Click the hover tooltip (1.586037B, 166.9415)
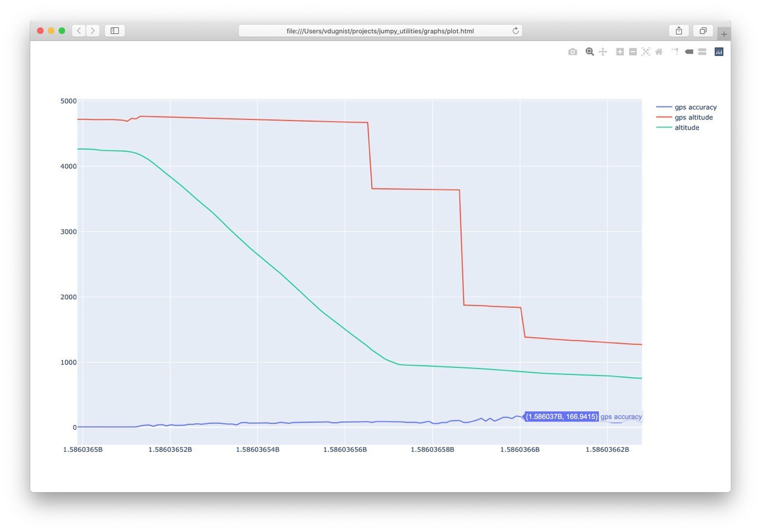Viewport: 761px width, 532px height. coord(561,417)
